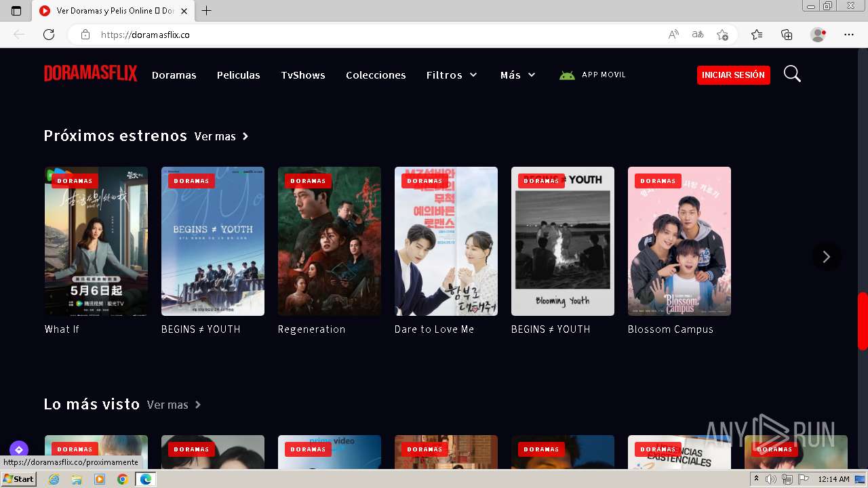The image size is (868, 488).
Task: Open the site search magnifier icon
Action: (792, 74)
